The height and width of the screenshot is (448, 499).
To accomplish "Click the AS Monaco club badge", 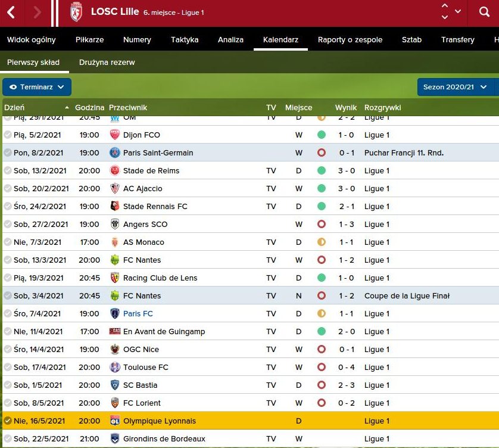I will click(115, 242).
